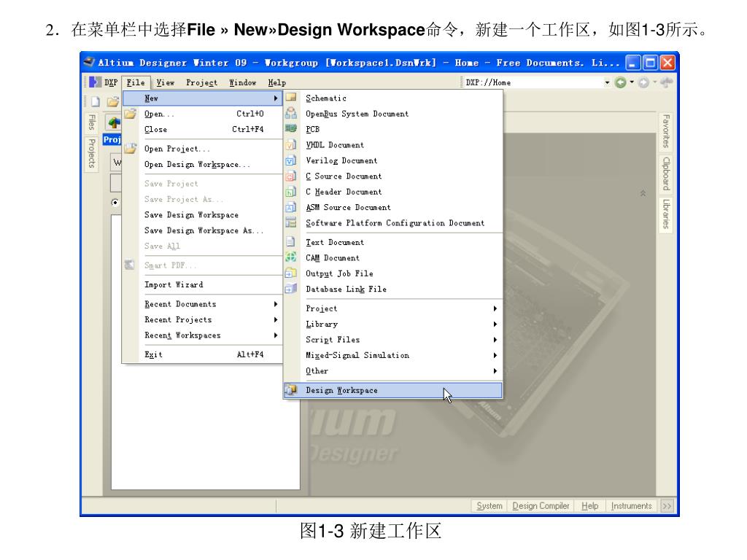Select CAM Document entry
The width and height of the screenshot is (747, 560).
[393, 258]
